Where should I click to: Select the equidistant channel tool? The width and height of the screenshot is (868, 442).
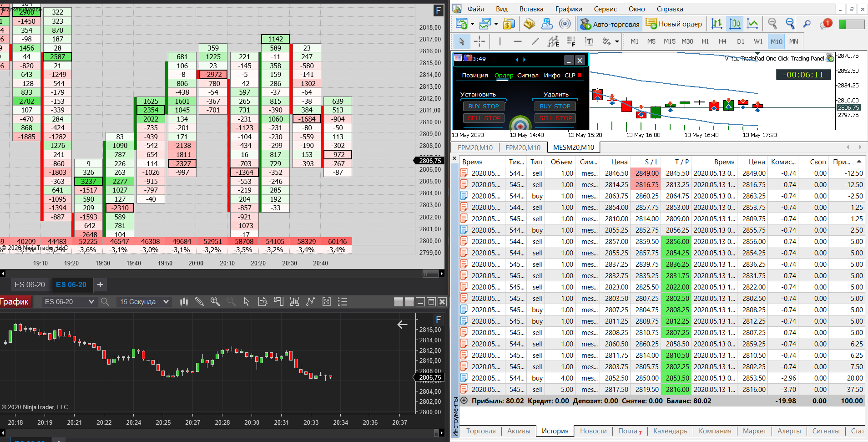click(553, 41)
